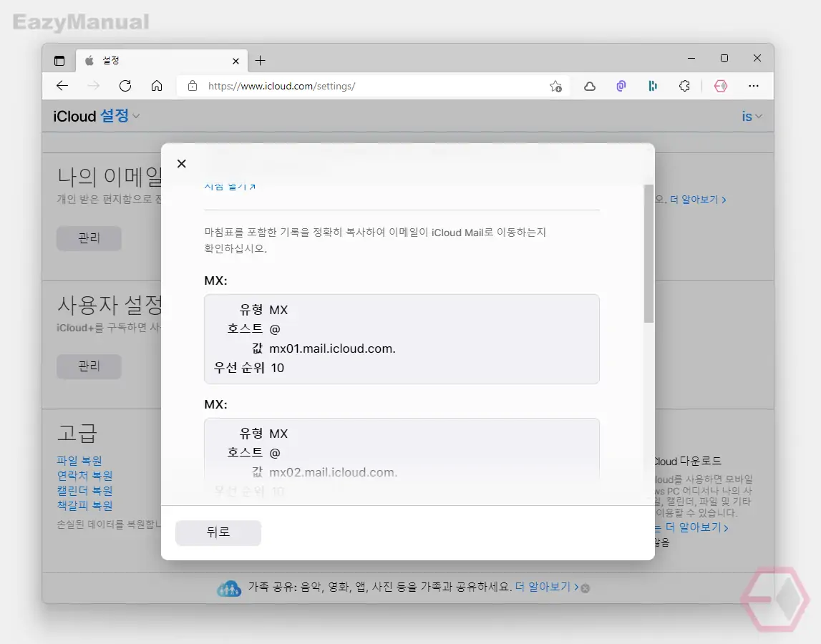Select the 설정 tab
This screenshot has height=644, width=821.
click(162, 61)
